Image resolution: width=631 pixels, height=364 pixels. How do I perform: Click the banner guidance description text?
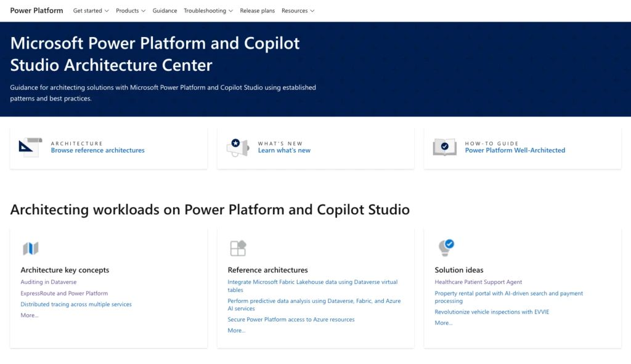[163, 93]
